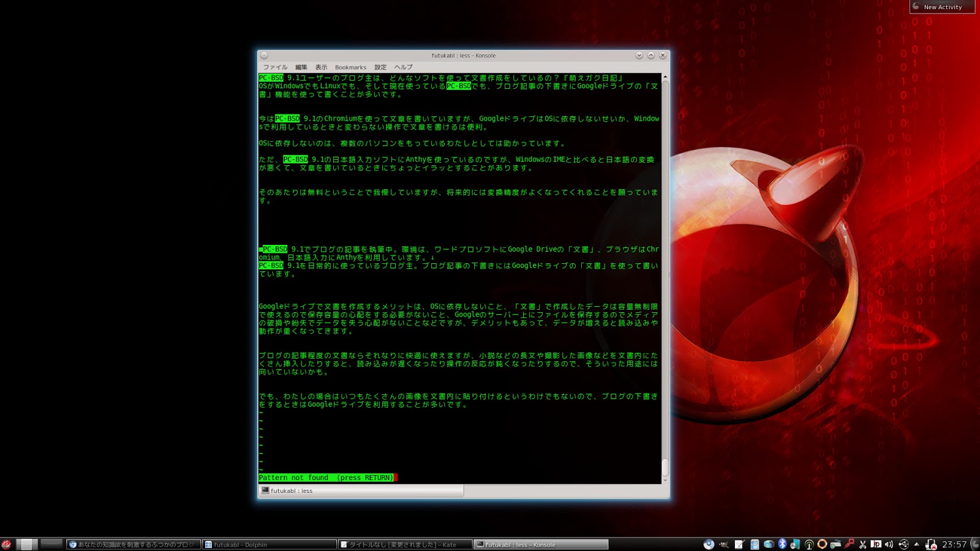Open the text editor panel icon
Screen dimensions: 980x551
pos(739,544)
